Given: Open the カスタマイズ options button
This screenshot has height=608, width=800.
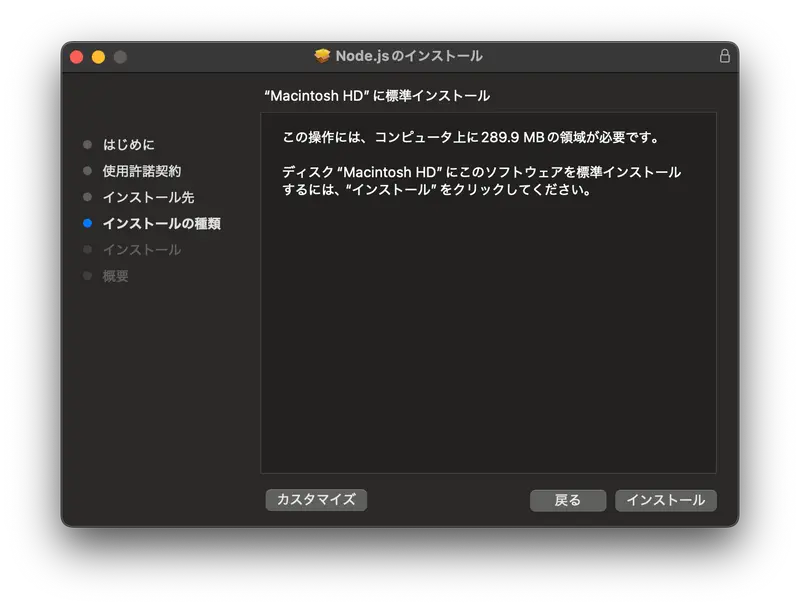Looking at the screenshot, I should click(316, 499).
